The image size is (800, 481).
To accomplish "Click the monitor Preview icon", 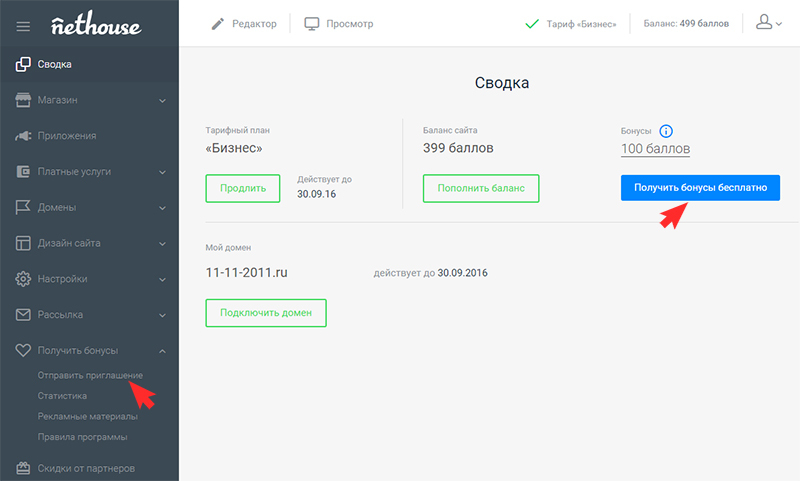I will coord(312,23).
